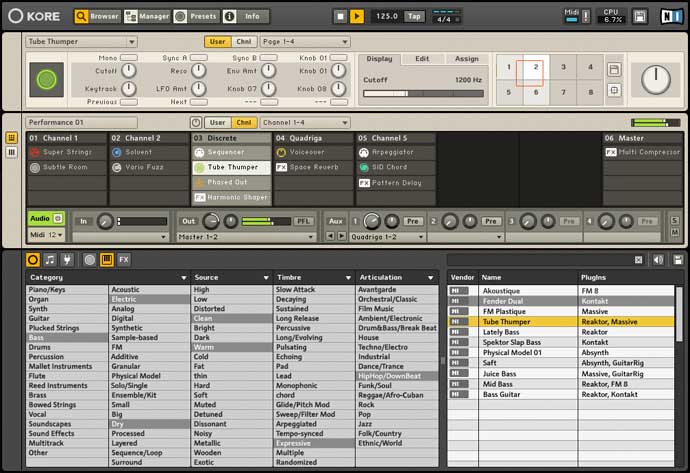Screen dimensions: 690x473
Task: Switch to Chnl page in sound controller
Action: click(244, 41)
